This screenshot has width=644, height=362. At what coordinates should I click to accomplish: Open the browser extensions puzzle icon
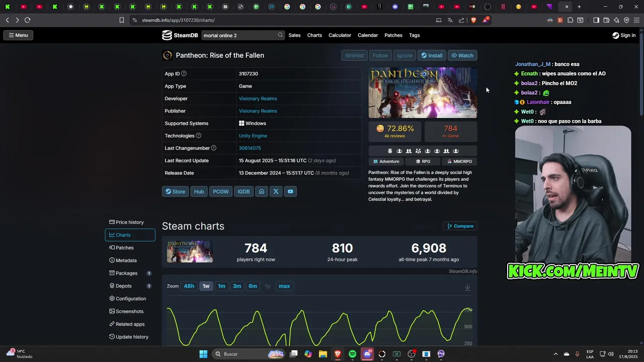click(570, 20)
